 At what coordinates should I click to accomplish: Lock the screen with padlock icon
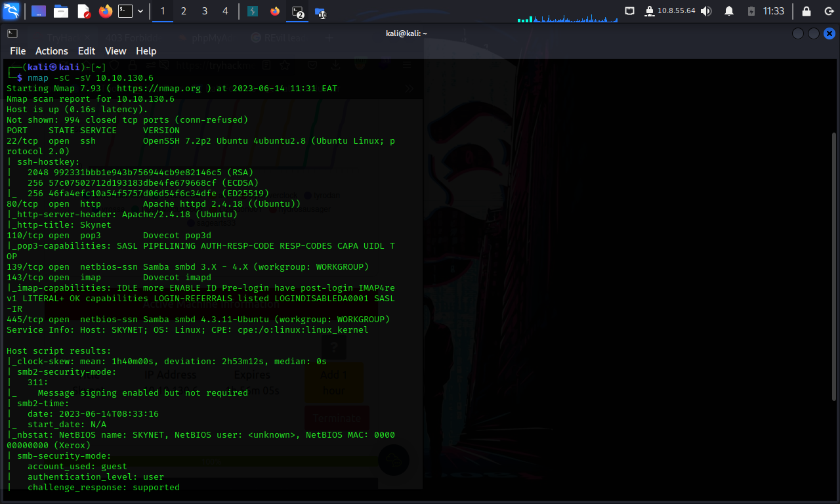click(807, 11)
